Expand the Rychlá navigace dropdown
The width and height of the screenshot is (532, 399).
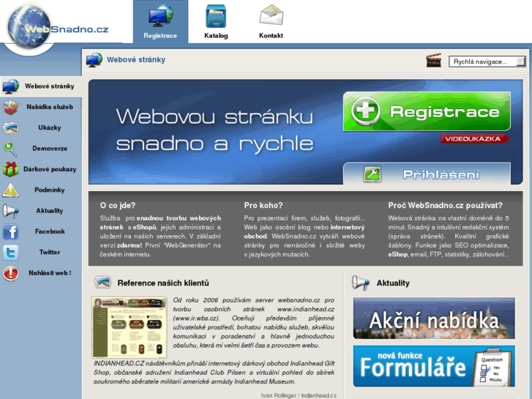(x=487, y=61)
